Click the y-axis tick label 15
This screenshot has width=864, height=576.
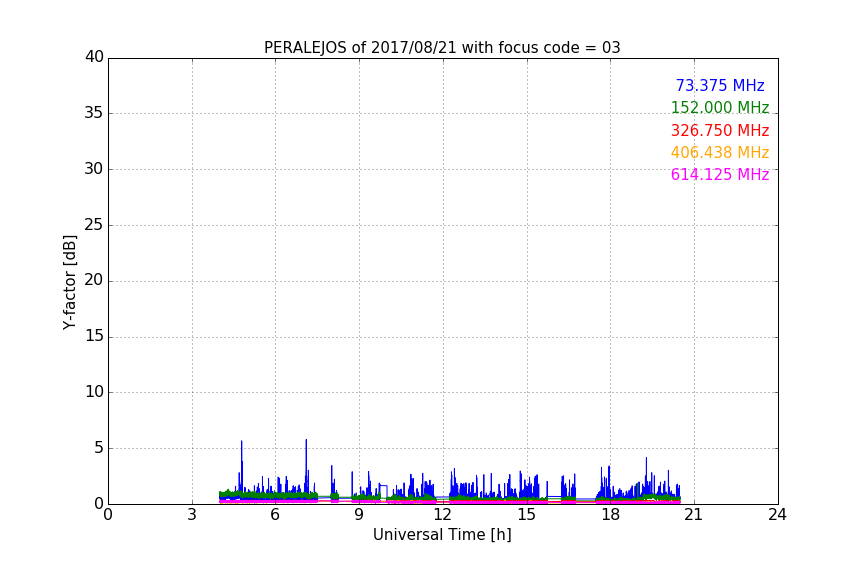[94, 336]
